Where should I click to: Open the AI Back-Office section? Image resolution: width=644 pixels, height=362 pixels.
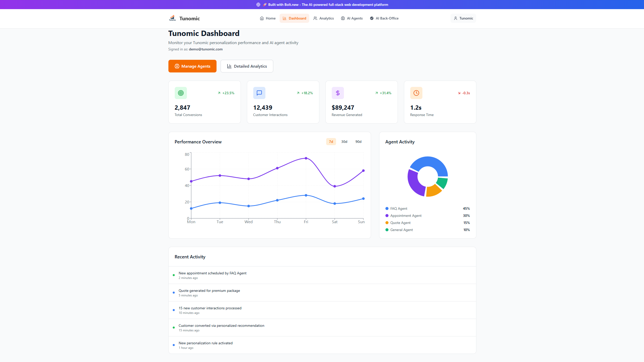click(384, 18)
